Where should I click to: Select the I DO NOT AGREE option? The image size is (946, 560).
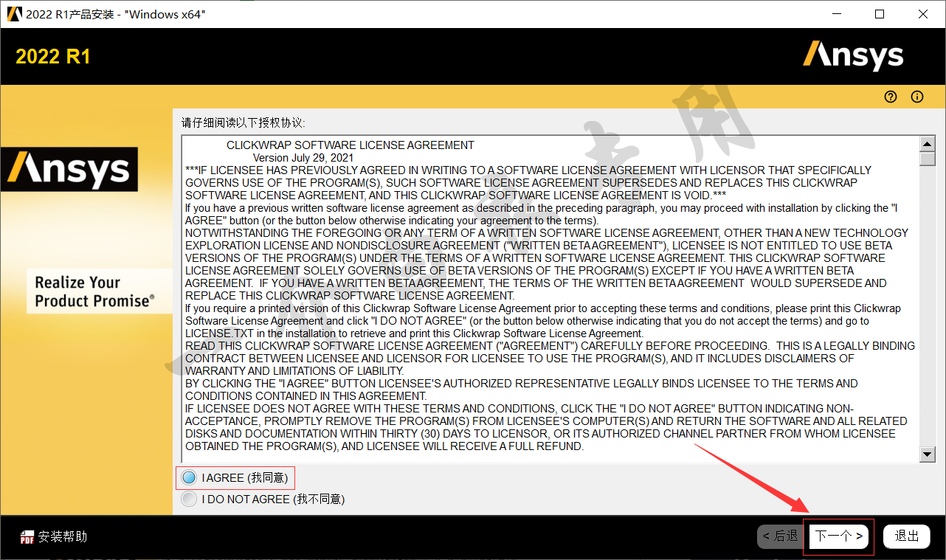[x=189, y=499]
